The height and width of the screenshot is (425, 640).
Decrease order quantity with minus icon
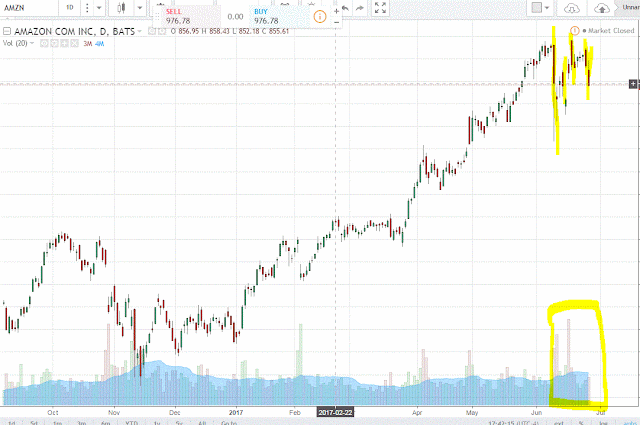point(336,22)
